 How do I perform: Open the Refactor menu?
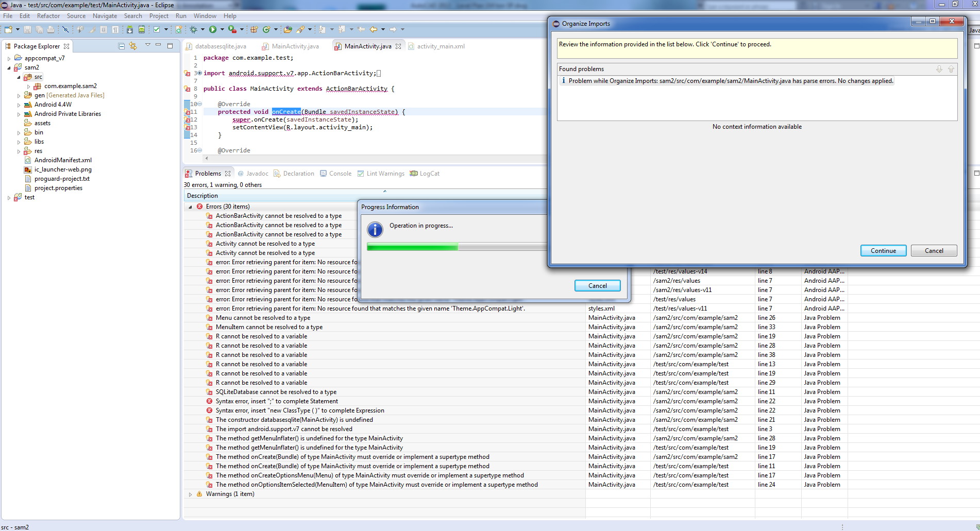48,16
